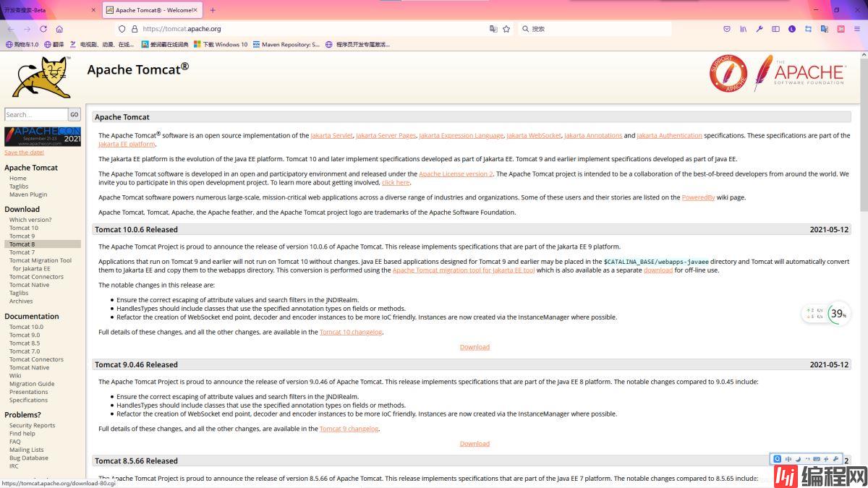Viewport: 868px width, 488px height.
Task: Click the ApacheCon 2021 banner image
Action: (43, 136)
